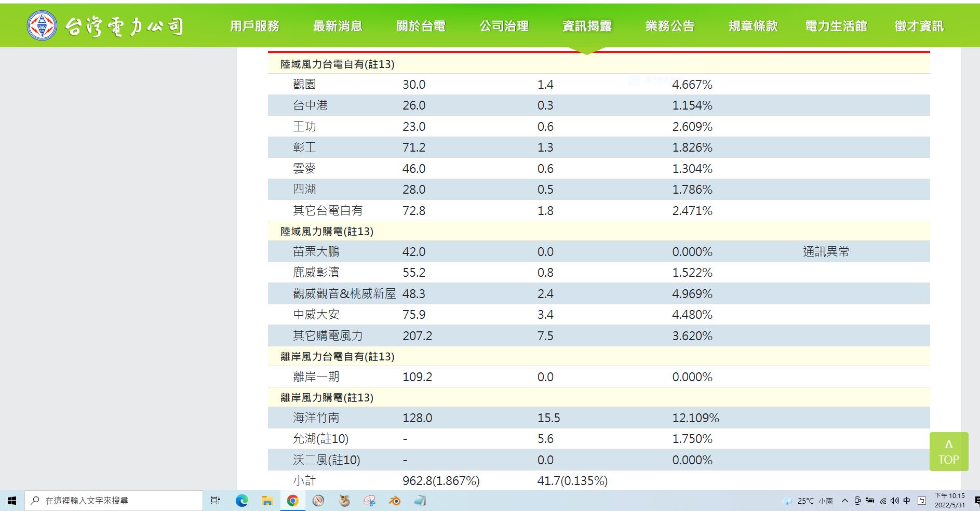
Task: Select the 四湖 row label
Action: (x=304, y=190)
